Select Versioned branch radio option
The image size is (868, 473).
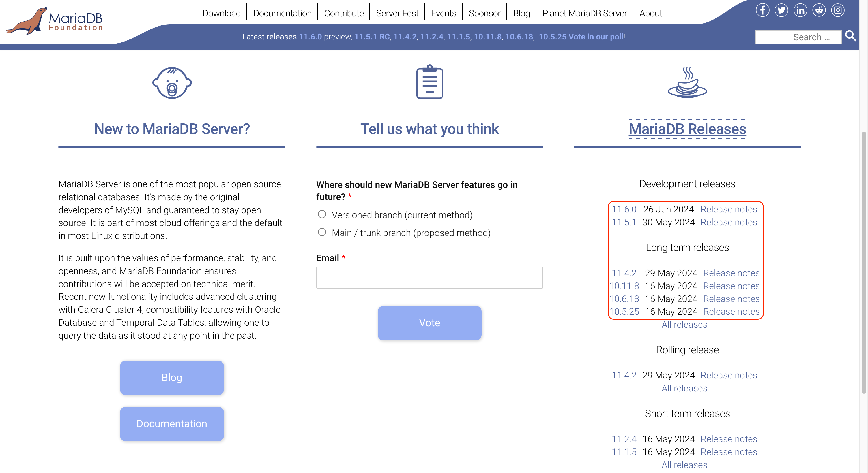[322, 214]
